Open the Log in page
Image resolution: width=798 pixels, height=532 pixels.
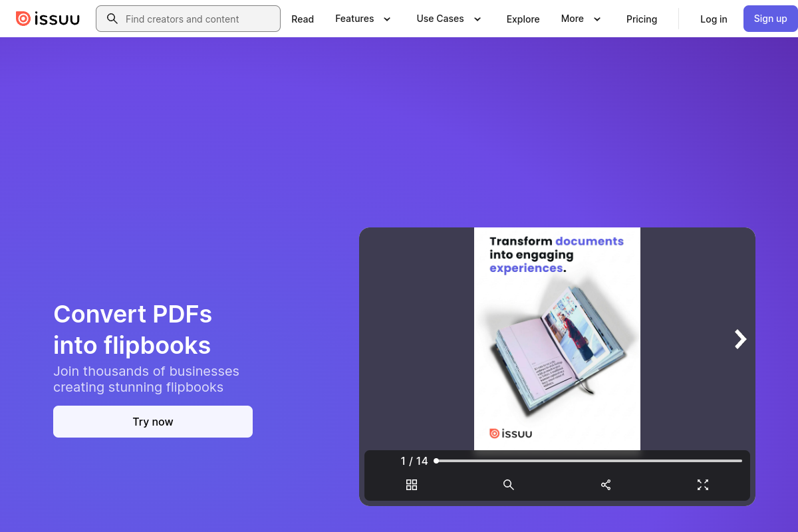click(x=714, y=19)
